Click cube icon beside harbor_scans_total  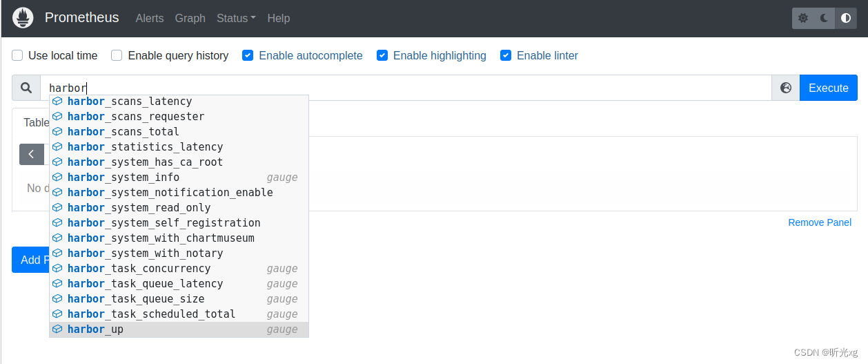(57, 131)
